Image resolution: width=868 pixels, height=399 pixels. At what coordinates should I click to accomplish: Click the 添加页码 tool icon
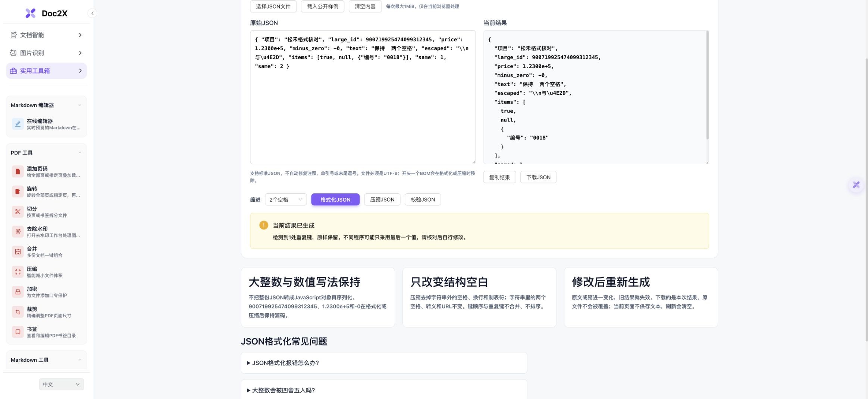(18, 171)
